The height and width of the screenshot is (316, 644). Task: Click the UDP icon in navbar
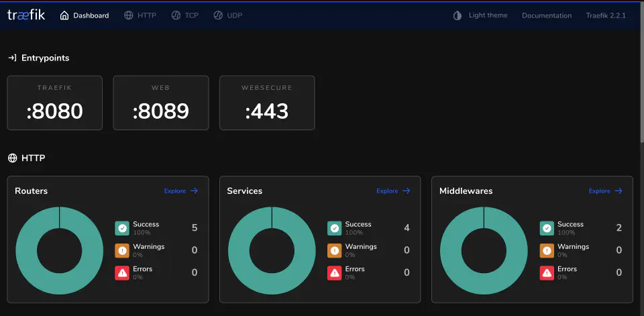[x=218, y=15]
